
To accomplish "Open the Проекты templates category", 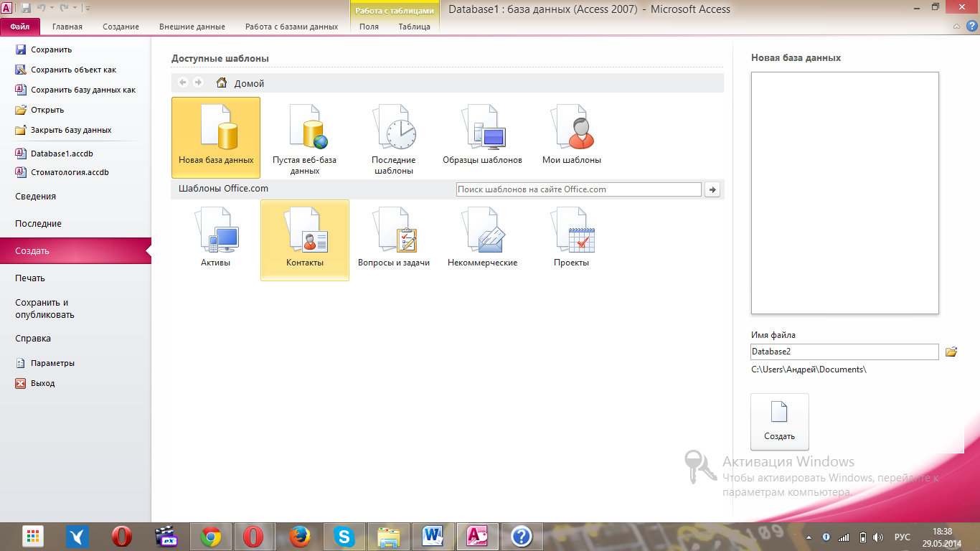I will click(572, 240).
